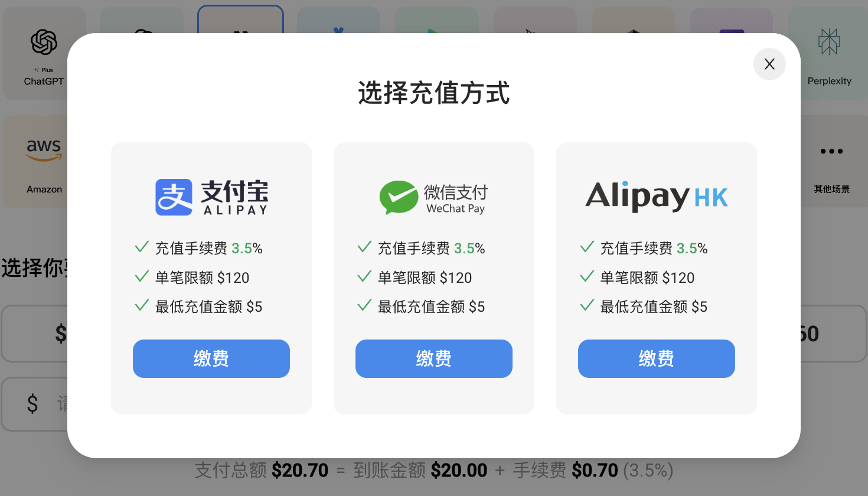The width and height of the screenshot is (868, 496).
Task: Select the Amazon AWS tile
Action: (x=44, y=161)
